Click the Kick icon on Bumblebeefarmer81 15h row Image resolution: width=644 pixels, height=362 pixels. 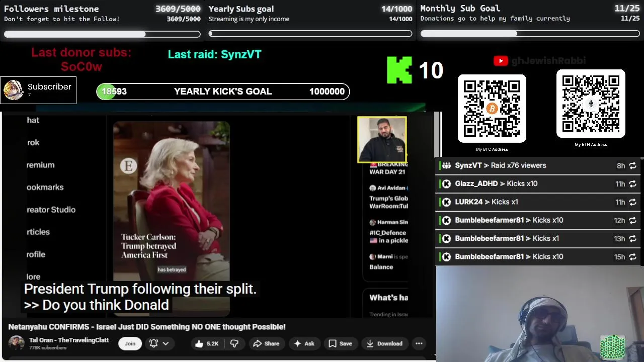(446, 257)
